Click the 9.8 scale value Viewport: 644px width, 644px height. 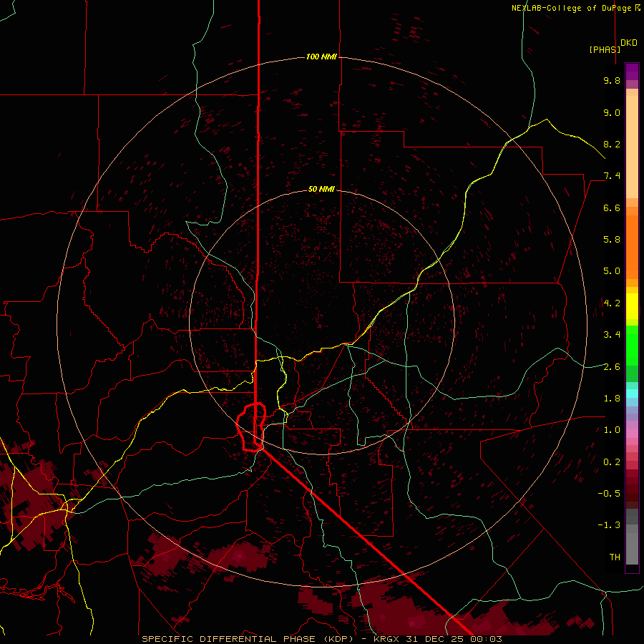[x=612, y=80]
